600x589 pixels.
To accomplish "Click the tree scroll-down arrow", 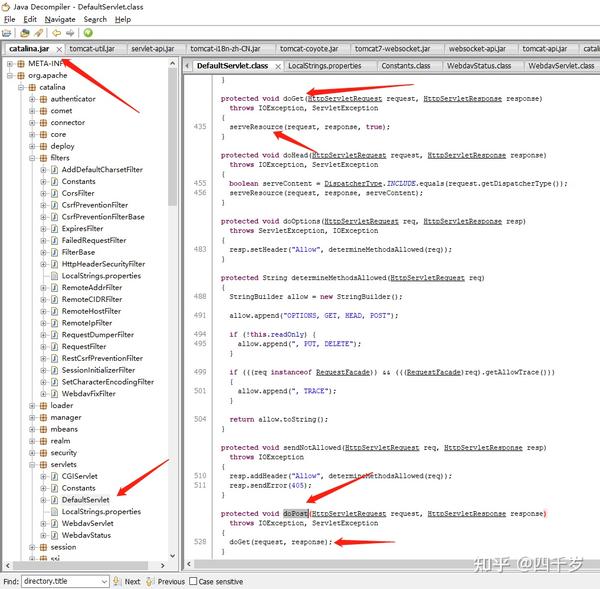I will 173,556.
